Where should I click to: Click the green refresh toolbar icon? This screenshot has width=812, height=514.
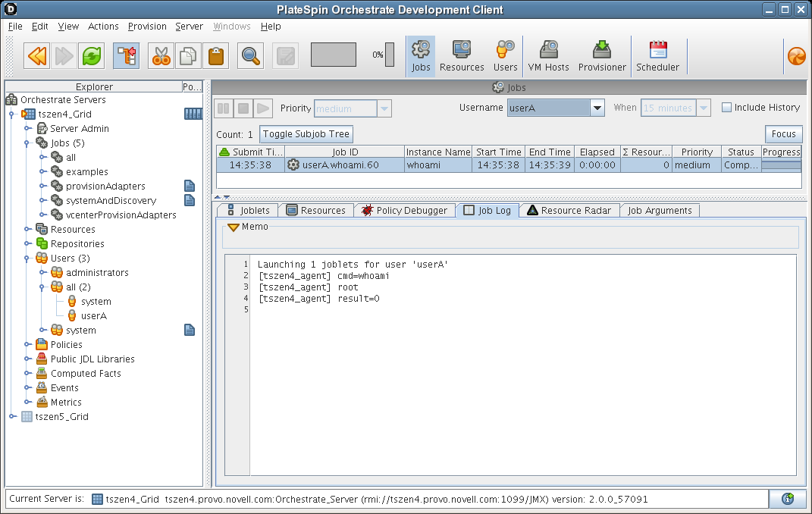coord(92,56)
